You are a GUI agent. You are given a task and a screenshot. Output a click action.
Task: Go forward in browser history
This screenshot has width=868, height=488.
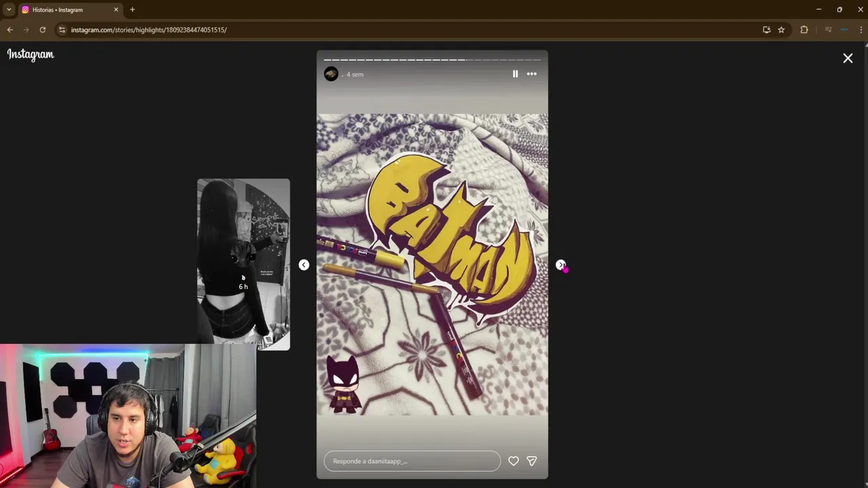26,30
